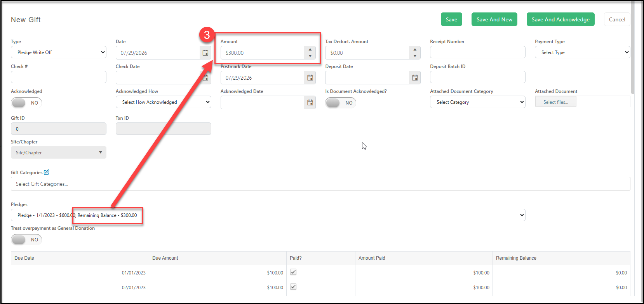Open the Payment Type dropdown
Screen dimensions: 644x304
(x=582, y=52)
